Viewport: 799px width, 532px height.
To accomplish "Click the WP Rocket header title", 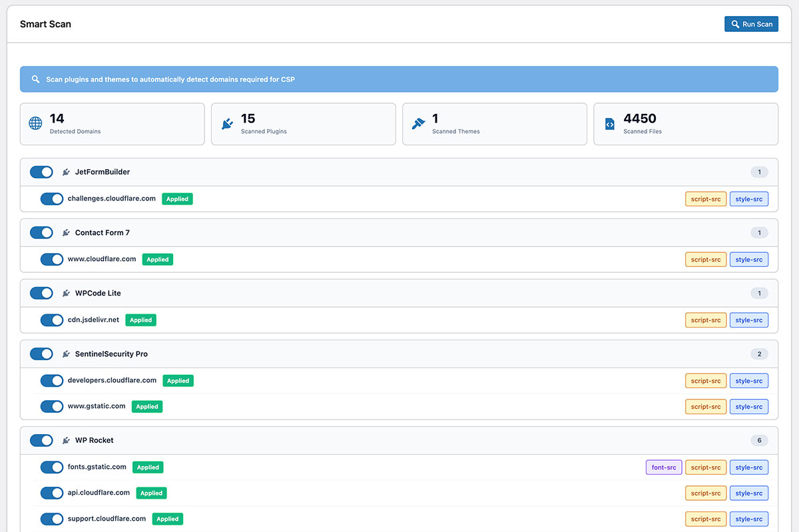I will [x=95, y=440].
